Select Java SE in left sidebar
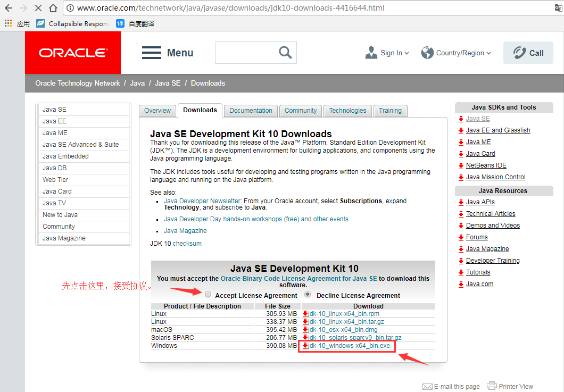 click(x=83, y=110)
